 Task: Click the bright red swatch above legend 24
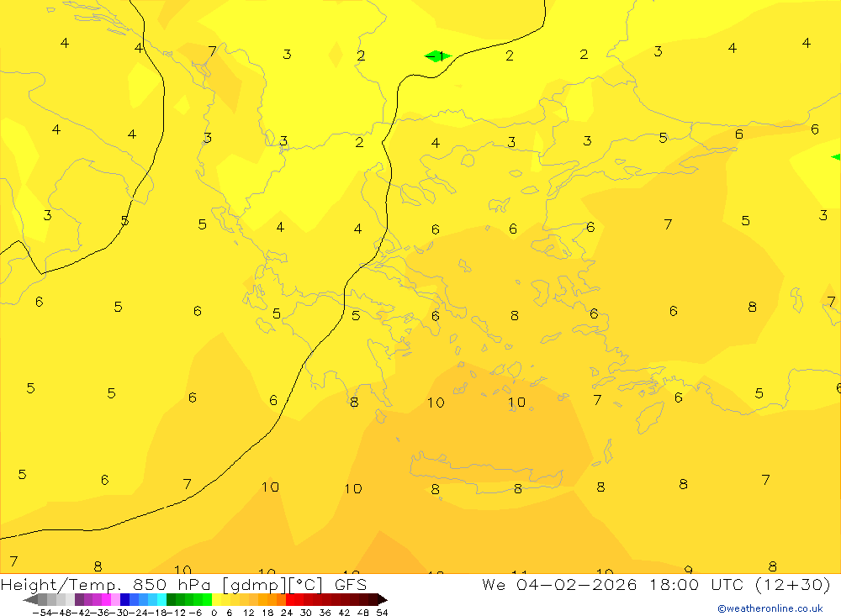(290, 599)
